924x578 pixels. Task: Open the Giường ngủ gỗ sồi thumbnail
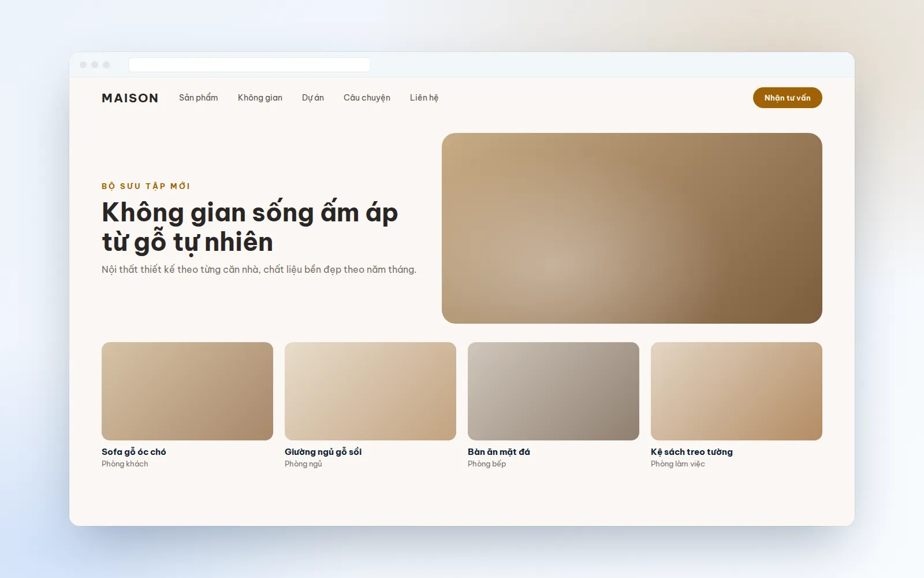tap(370, 391)
